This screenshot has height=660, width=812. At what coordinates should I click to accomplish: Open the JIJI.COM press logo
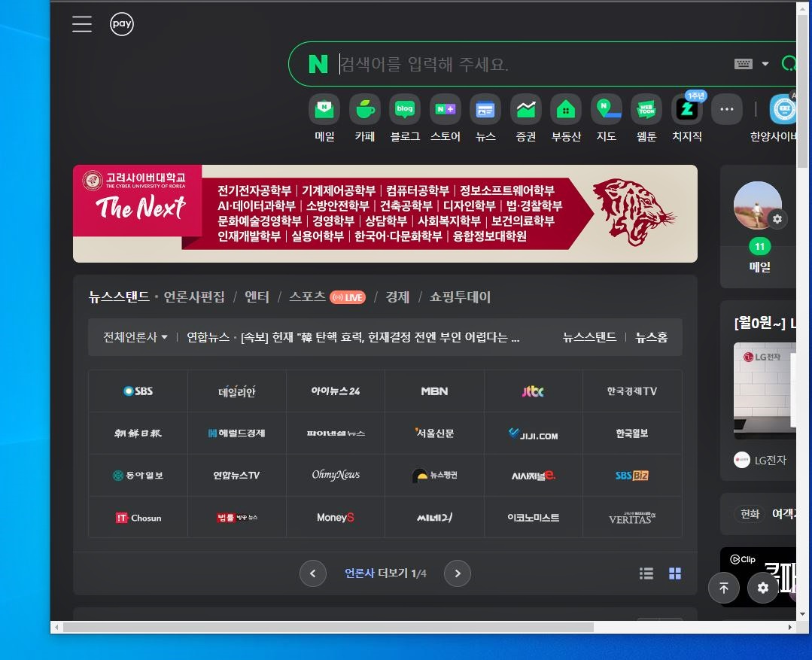(533, 433)
